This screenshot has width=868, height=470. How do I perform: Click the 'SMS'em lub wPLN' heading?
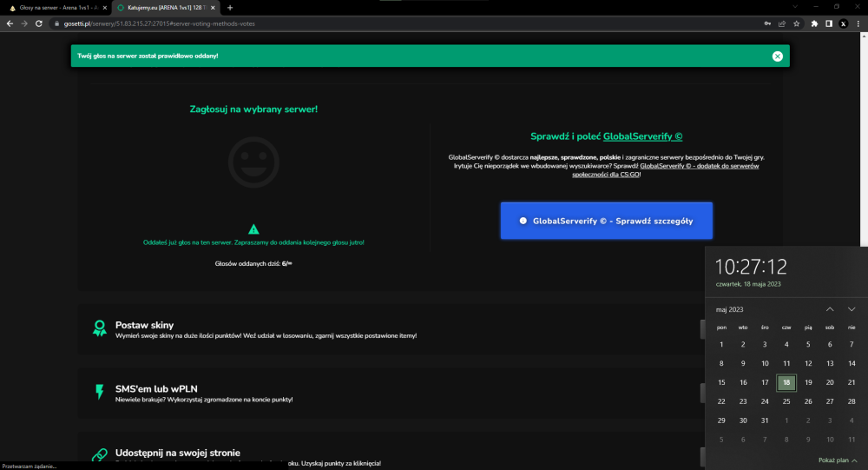click(x=156, y=389)
